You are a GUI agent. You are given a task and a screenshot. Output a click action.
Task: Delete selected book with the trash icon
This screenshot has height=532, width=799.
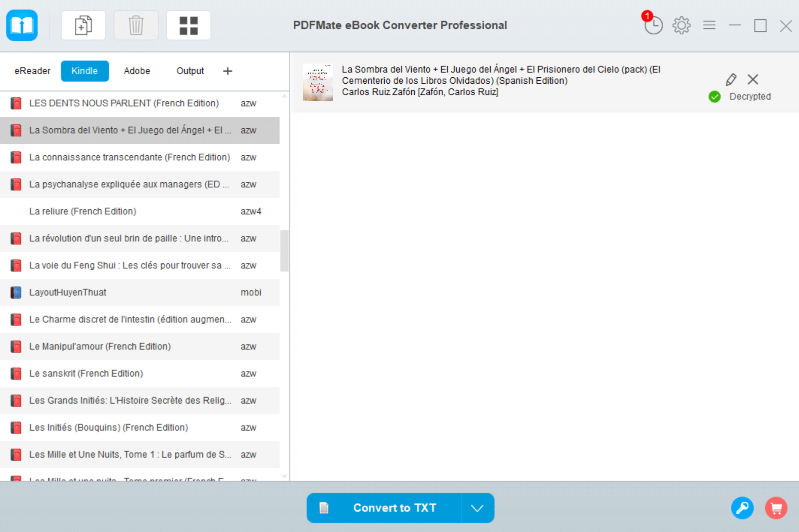point(136,25)
